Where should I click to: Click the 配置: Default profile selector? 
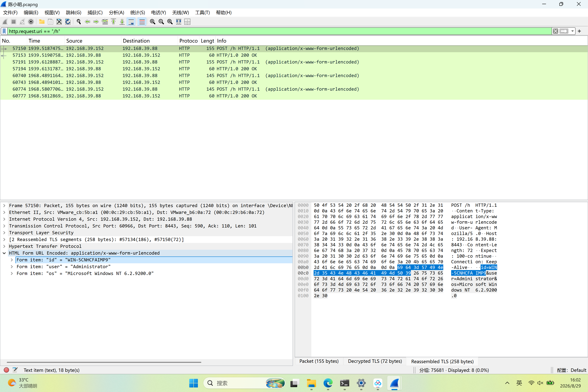(571, 370)
